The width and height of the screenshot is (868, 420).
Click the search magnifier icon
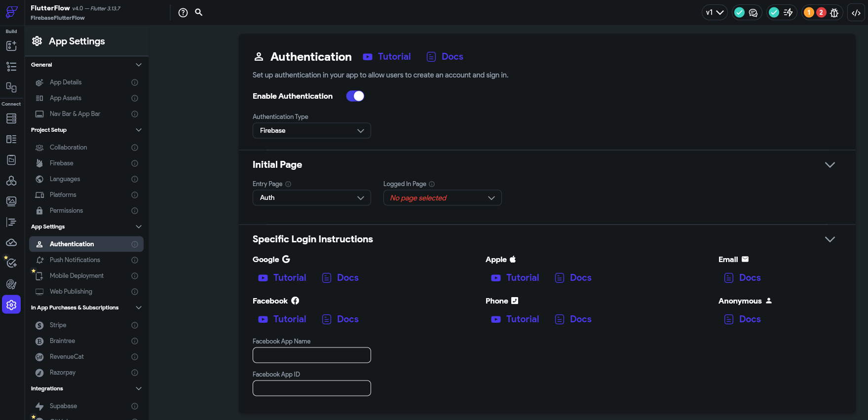click(199, 12)
